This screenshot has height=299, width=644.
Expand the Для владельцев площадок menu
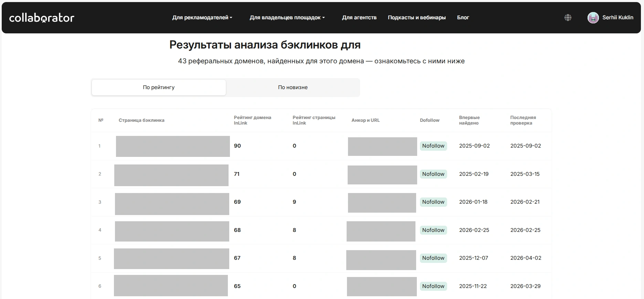(287, 18)
